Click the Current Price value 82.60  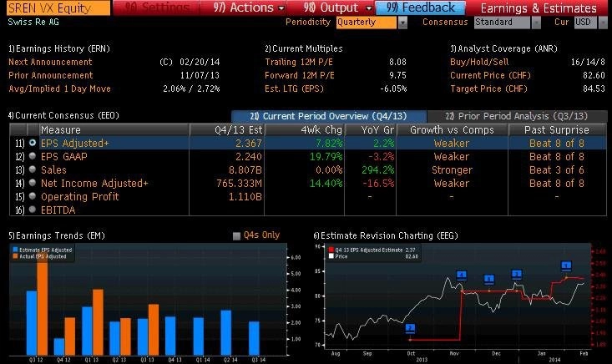click(x=594, y=75)
